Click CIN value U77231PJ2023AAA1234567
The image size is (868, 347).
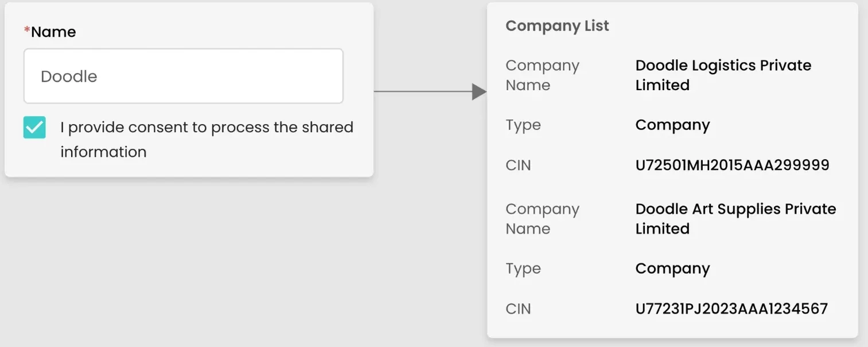click(x=731, y=309)
